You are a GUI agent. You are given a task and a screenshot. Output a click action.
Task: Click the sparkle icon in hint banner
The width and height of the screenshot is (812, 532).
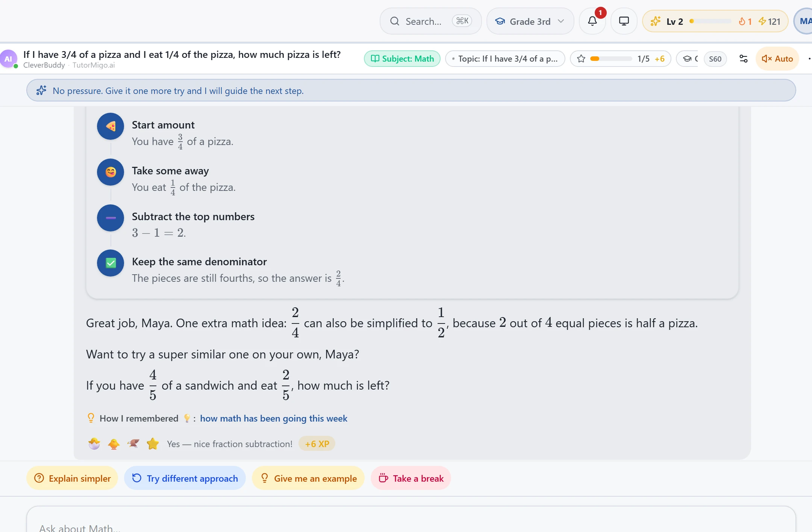[41, 91]
